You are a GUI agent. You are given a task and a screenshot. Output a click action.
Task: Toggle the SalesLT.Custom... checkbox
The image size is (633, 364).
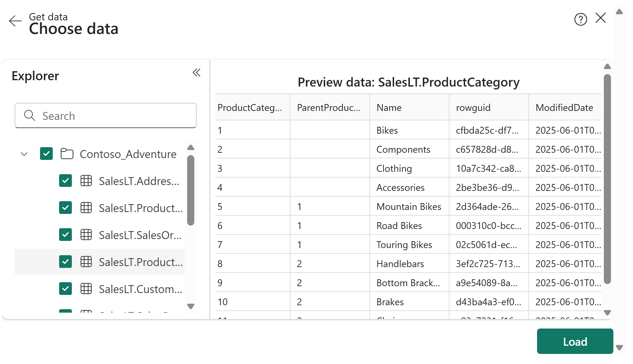point(65,289)
